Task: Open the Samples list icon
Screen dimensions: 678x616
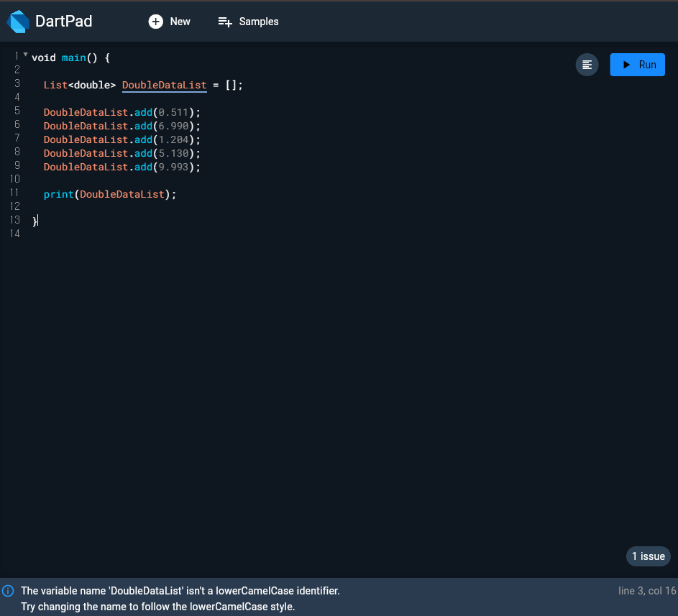Action: pos(225,22)
